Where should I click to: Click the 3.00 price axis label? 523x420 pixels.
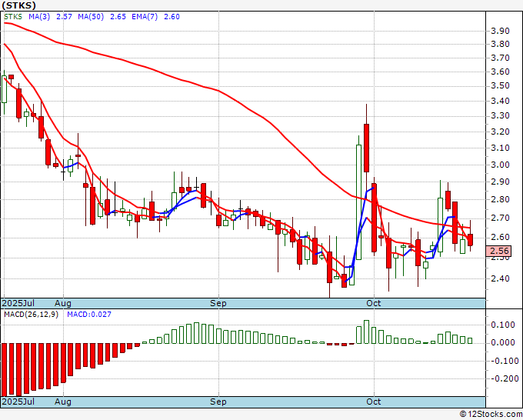(501, 165)
